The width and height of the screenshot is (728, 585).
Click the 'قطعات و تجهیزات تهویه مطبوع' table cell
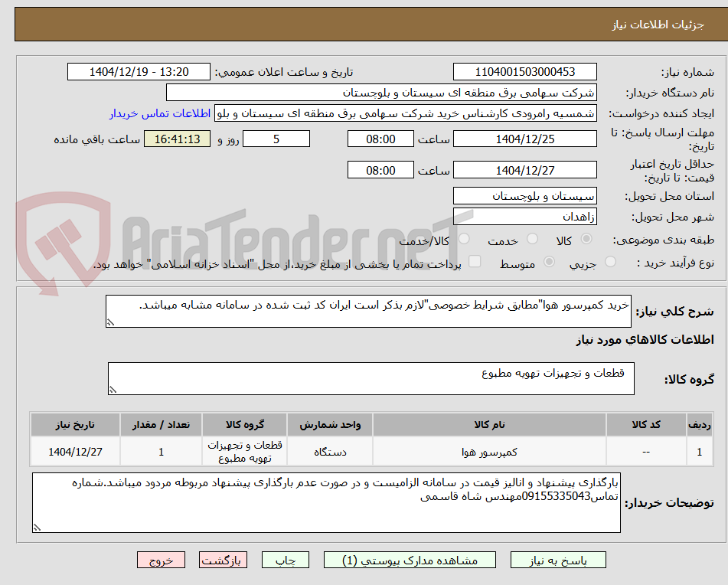coord(245,452)
